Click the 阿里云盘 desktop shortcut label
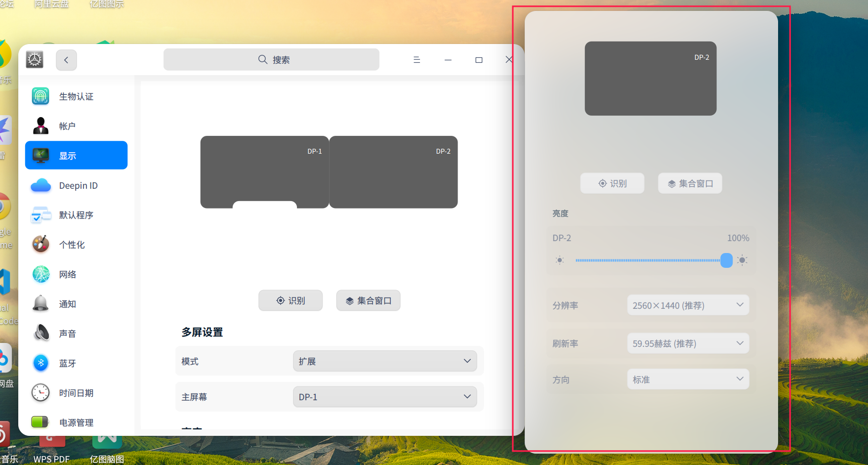The width and height of the screenshot is (868, 465). pyautogui.click(x=51, y=4)
